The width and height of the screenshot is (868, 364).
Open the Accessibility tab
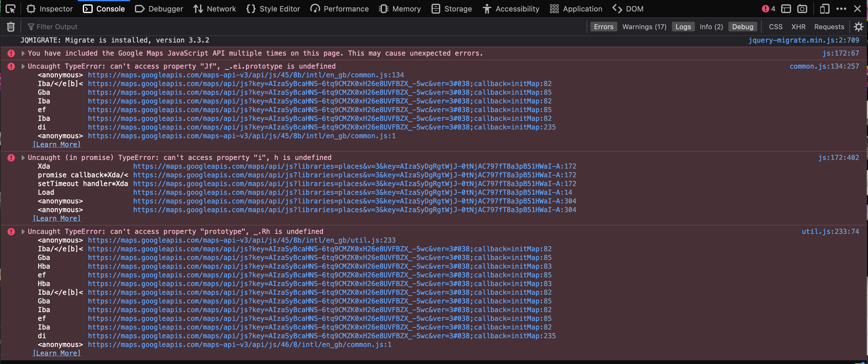(x=511, y=9)
